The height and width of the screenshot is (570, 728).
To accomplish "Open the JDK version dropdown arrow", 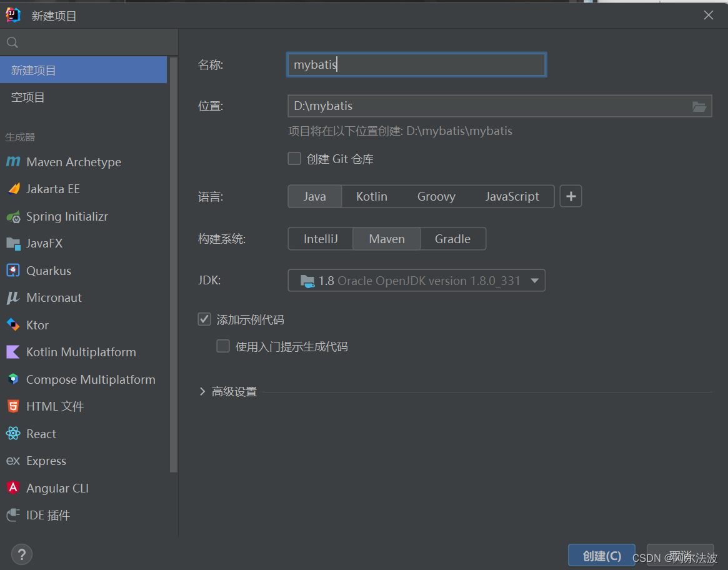I will pos(534,281).
